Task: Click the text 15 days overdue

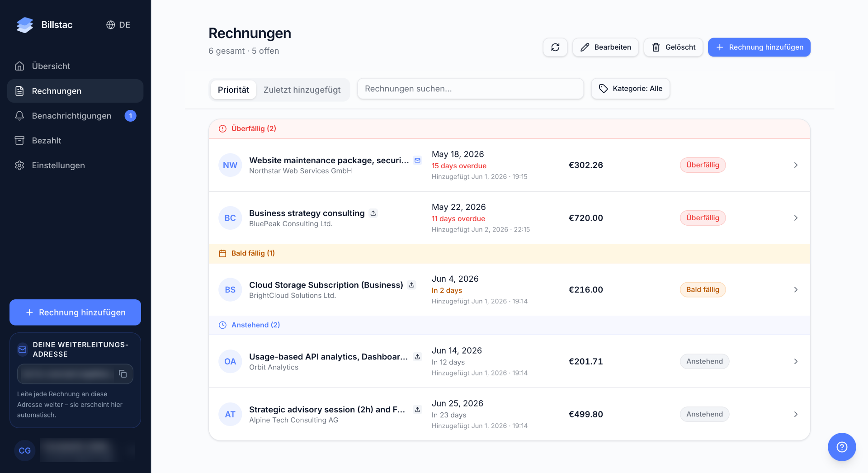Action: [x=459, y=166]
